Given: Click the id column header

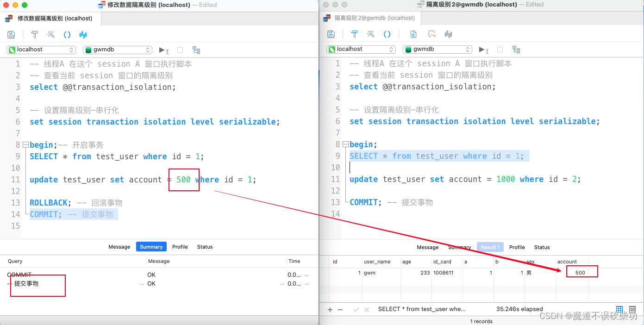Looking at the screenshot, I should tap(345, 262).
